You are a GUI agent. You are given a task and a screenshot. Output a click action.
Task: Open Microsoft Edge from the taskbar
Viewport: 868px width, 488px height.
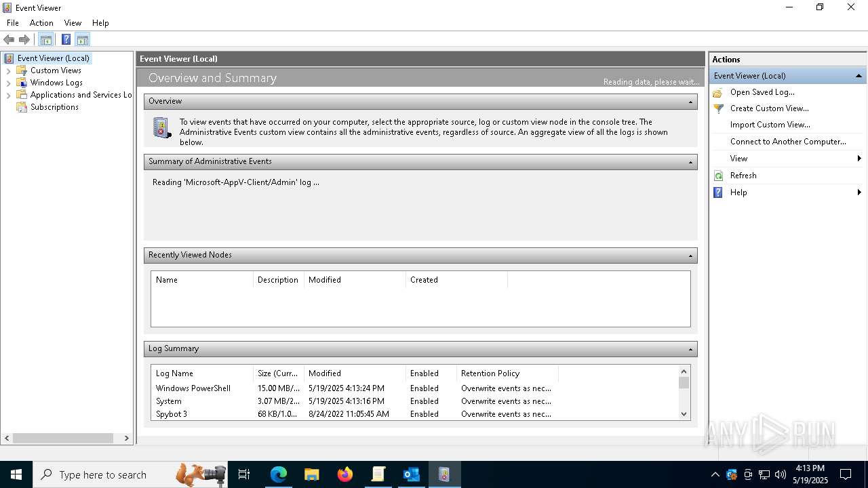[279, 474]
